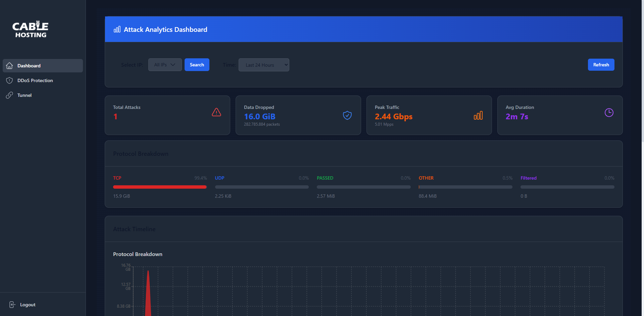Image resolution: width=644 pixels, height=316 pixels.
Task: Click the PASSED protocol progress bar
Action: pyautogui.click(x=364, y=187)
